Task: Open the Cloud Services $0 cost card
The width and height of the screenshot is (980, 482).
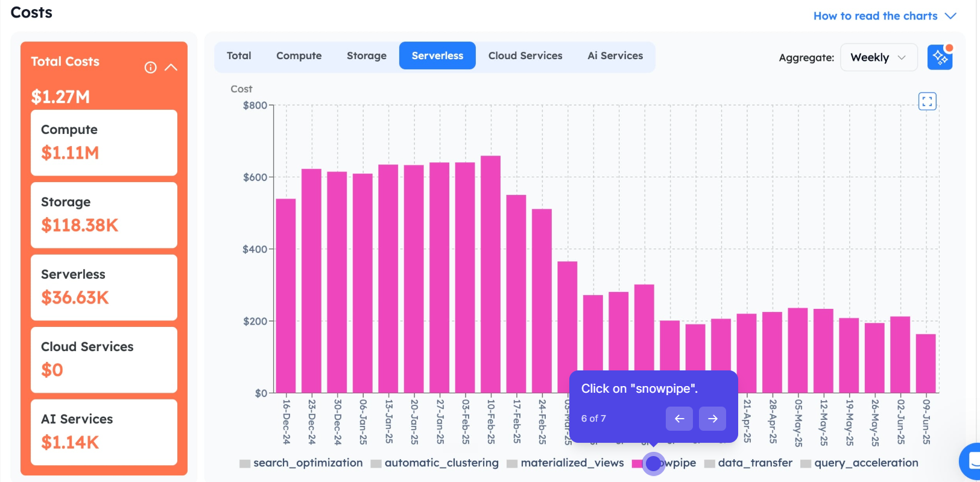Action: click(104, 360)
